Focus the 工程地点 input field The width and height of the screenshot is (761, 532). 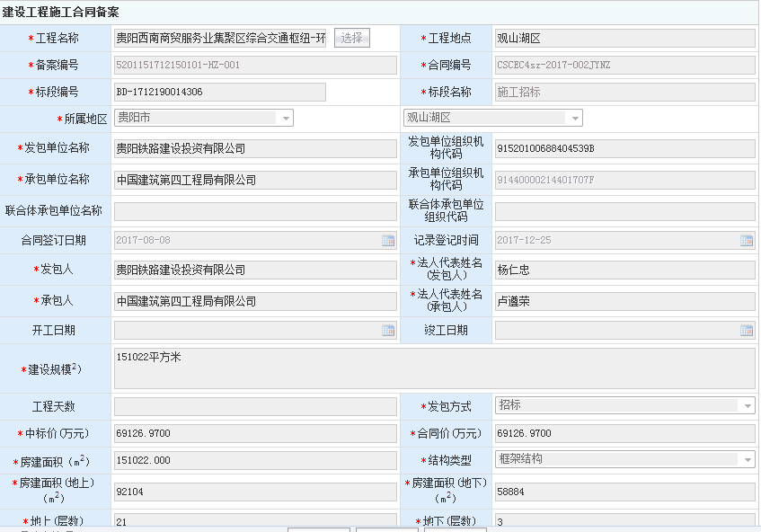pyautogui.click(x=624, y=39)
